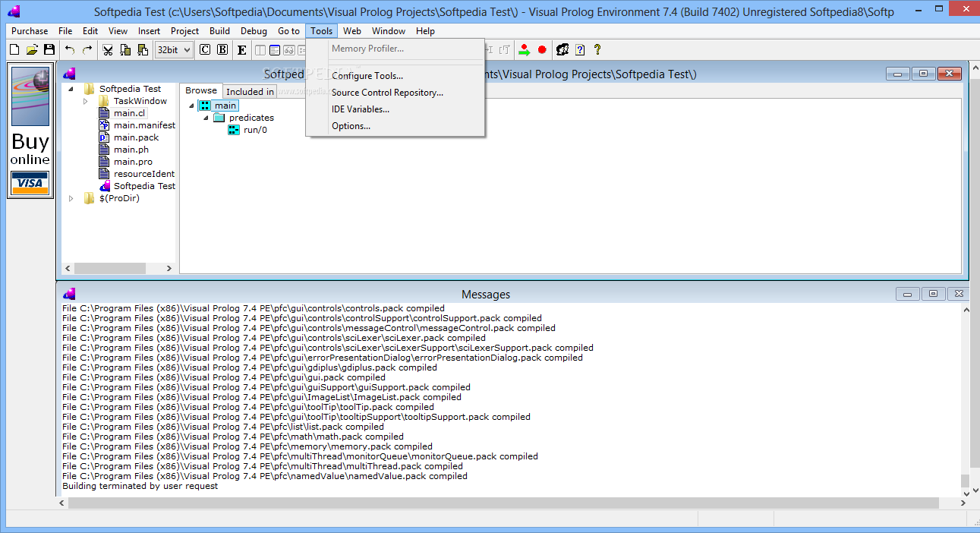Collapse the main class node
980x533 pixels.
pyautogui.click(x=192, y=106)
